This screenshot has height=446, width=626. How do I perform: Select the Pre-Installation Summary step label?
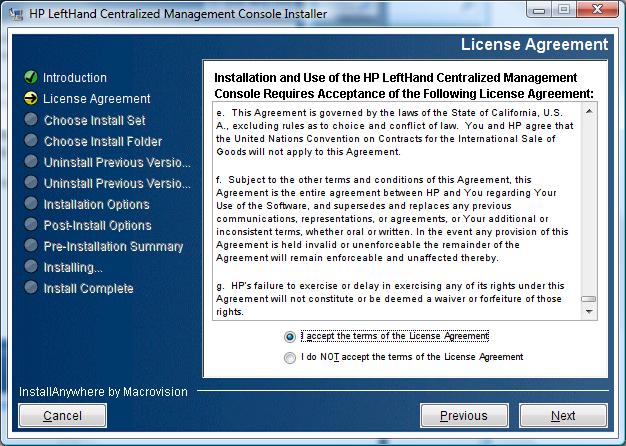click(x=113, y=246)
